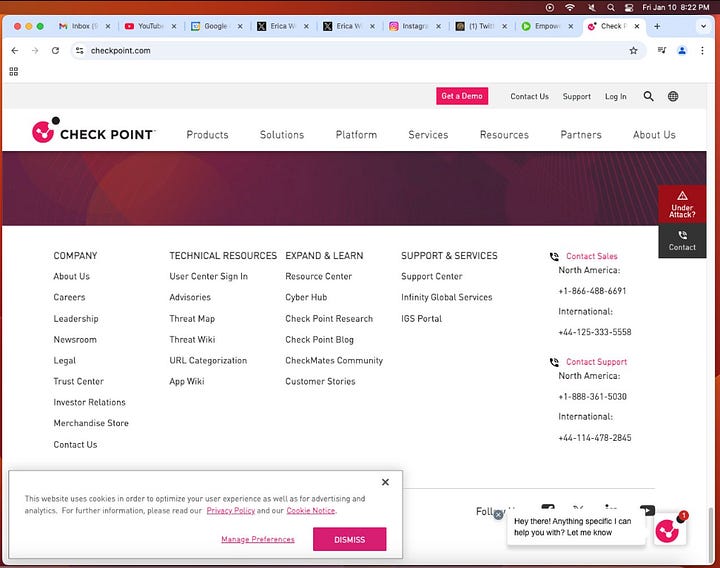
Task: Reload the page
Action: tap(55, 51)
